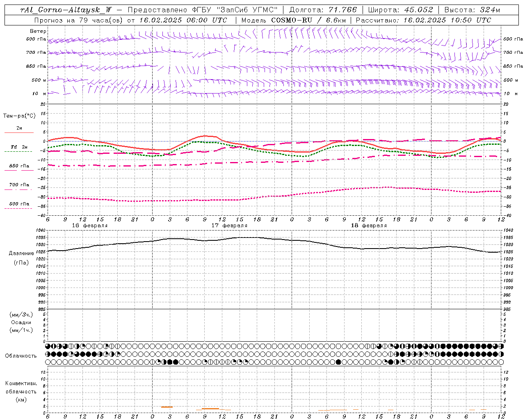Click the Td 2м dew point legend label
The image size is (525, 420).
[x=19, y=147]
